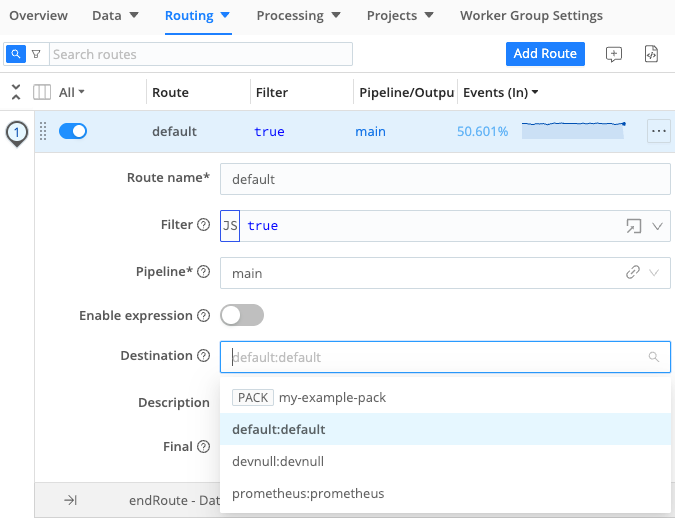Image resolution: width=675 pixels, height=518 pixels.
Task: Select the my-example-pack destination option
Action: coord(445,397)
